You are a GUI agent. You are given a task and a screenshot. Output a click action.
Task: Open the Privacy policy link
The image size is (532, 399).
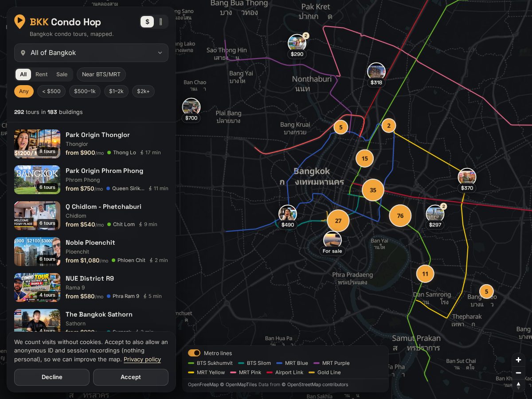click(x=142, y=359)
